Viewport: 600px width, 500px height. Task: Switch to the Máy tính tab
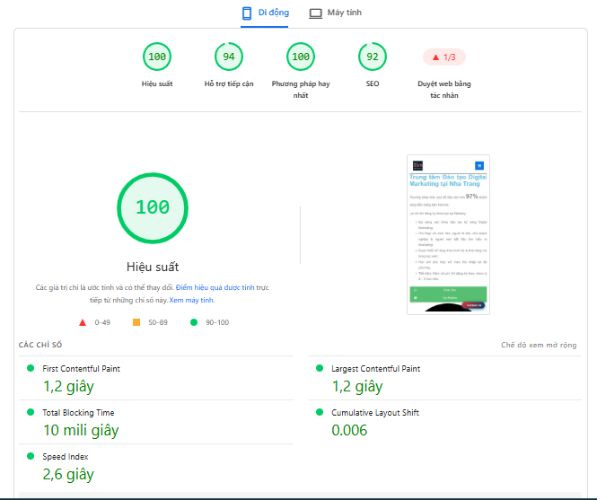pos(335,13)
